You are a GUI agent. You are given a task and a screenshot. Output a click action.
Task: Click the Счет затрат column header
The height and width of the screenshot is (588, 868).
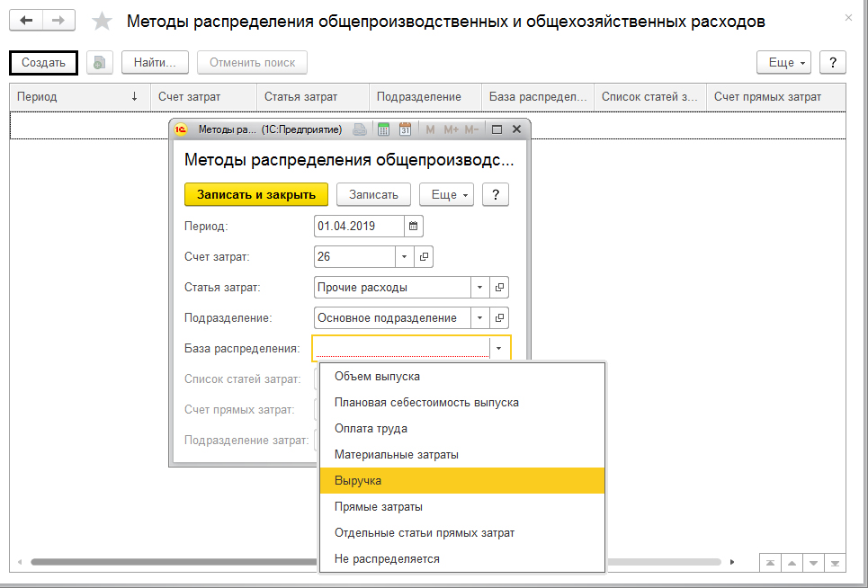tap(203, 97)
